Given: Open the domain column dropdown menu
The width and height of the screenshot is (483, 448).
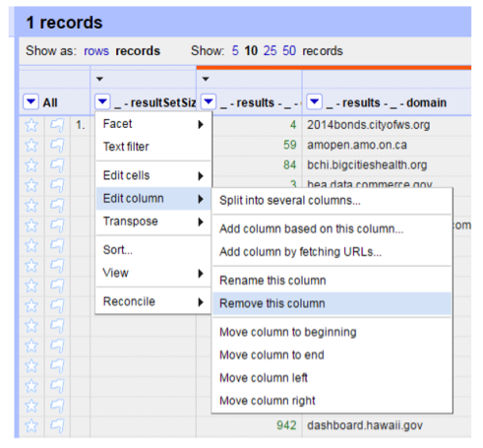Looking at the screenshot, I should 315,101.
